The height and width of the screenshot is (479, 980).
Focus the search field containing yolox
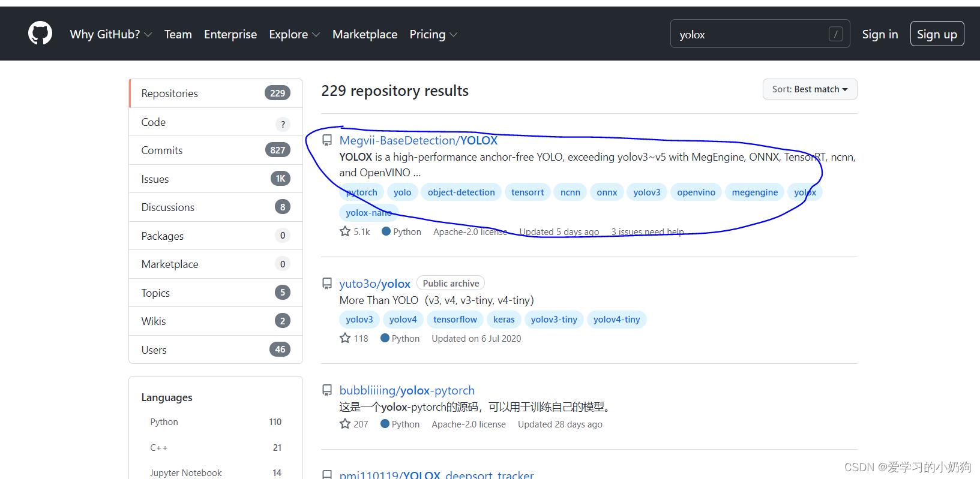[x=760, y=34]
